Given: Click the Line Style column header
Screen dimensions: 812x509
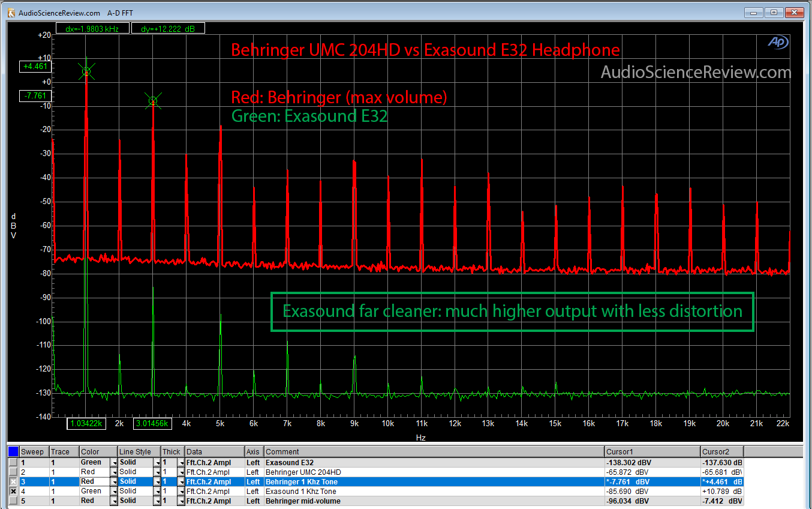Looking at the screenshot, I should pyautogui.click(x=139, y=452).
